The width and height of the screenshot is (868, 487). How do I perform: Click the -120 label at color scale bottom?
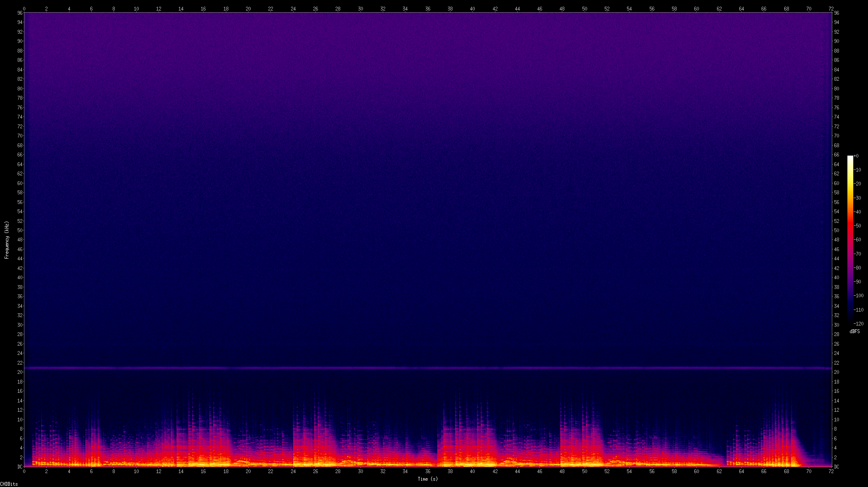pyautogui.click(x=858, y=324)
